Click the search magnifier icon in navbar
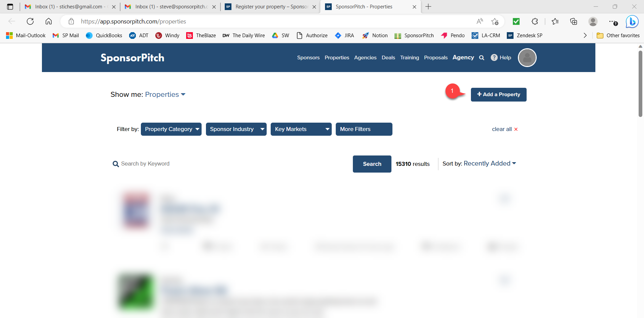 [482, 58]
